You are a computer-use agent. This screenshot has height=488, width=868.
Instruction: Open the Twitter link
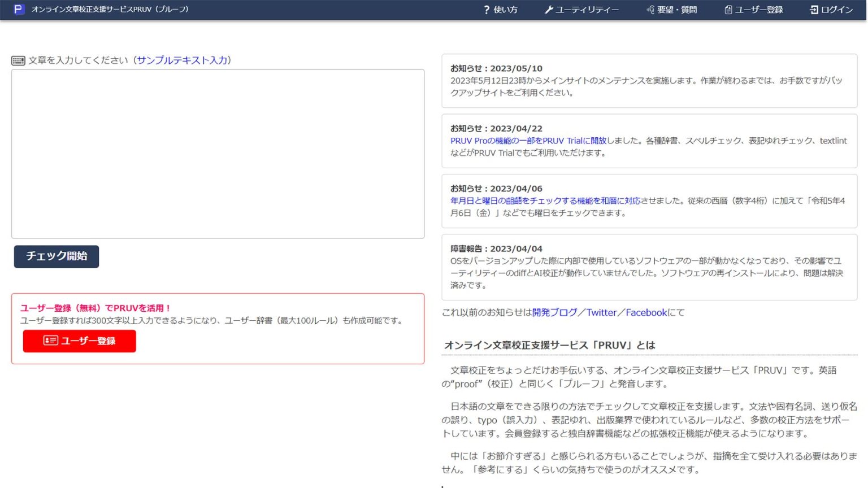(601, 312)
